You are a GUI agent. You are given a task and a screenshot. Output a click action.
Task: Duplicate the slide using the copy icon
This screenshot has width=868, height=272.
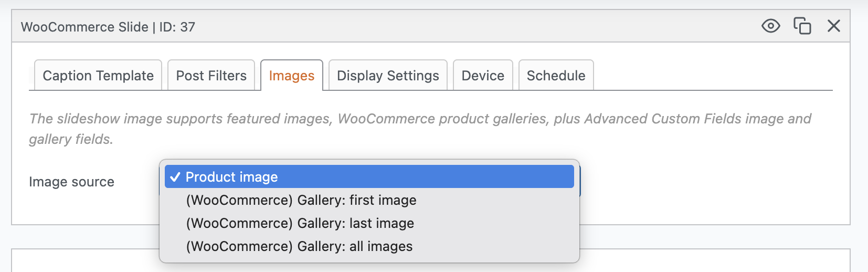(802, 26)
